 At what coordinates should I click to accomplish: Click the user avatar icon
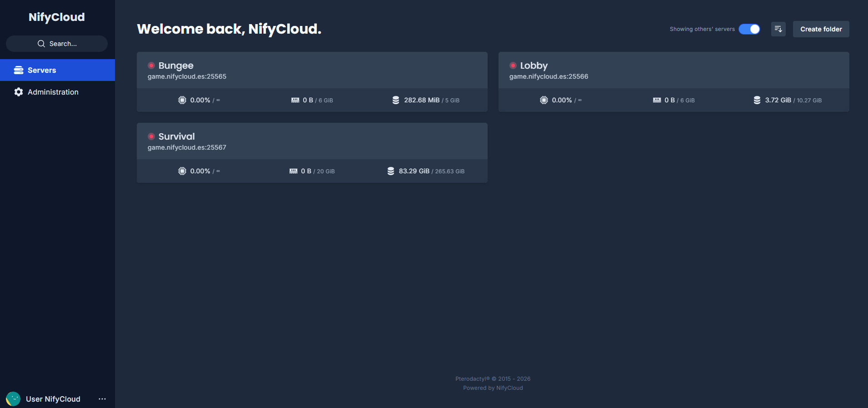coord(13,399)
